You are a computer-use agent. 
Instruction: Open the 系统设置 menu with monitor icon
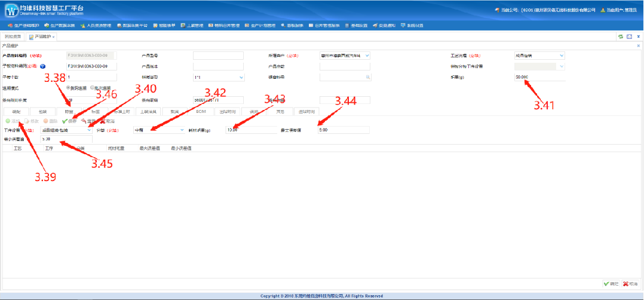tap(412, 26)
